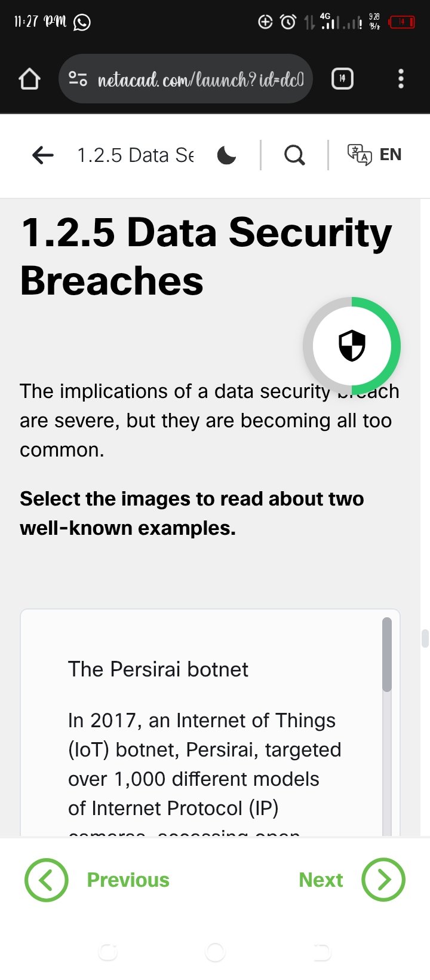Click the Next text link
Viewport: 430px width, 980px height.
click(321, 880)
